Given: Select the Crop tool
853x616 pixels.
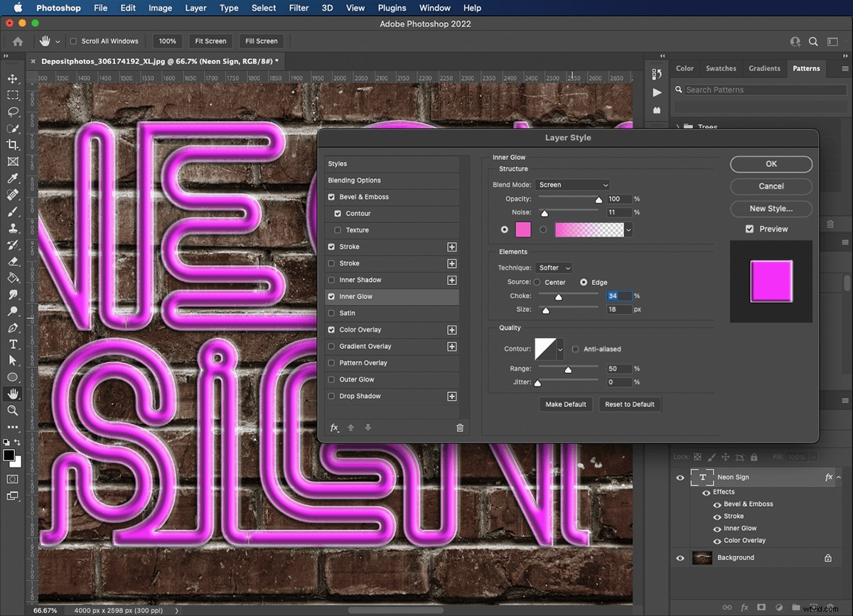Looking at the screenshot, I should (x=13, y=145).
